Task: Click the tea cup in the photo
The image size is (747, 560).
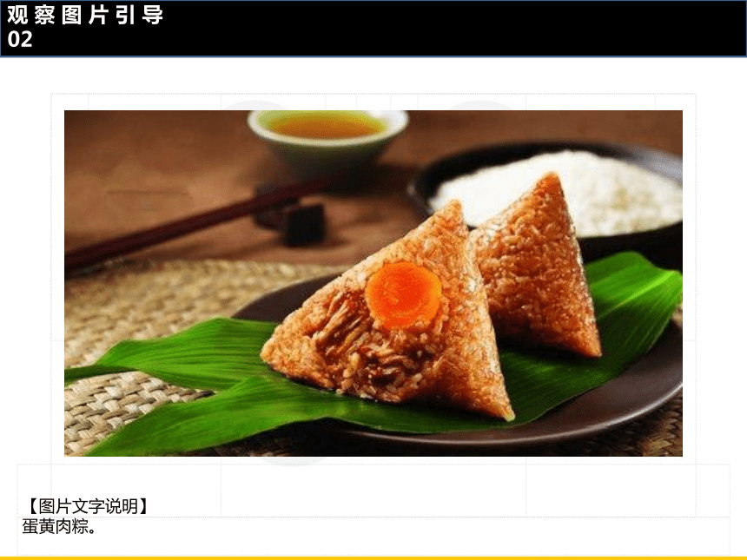Action: click(x=327, y=141)
